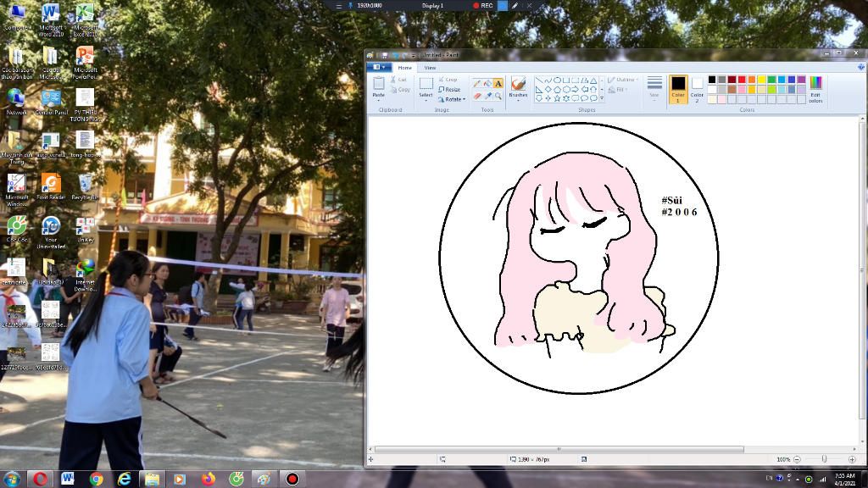Click the zoom slider thumb in Paint status bar
The image size is (868, 488).
click(x=824, y=459)
